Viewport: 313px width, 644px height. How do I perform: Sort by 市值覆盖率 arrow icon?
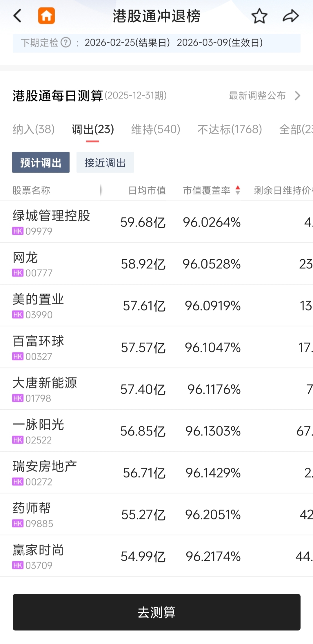(x=238, y=190)
